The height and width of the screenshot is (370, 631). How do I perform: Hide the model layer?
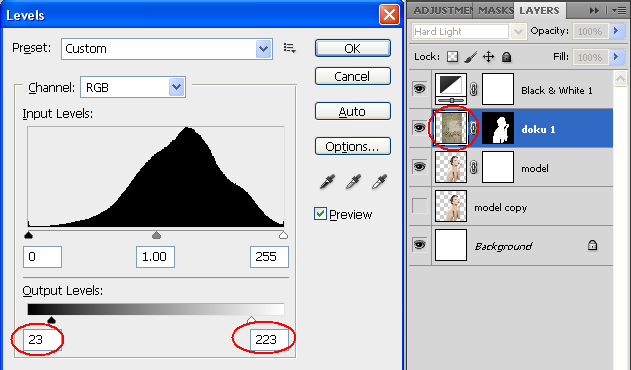(419, 167)
